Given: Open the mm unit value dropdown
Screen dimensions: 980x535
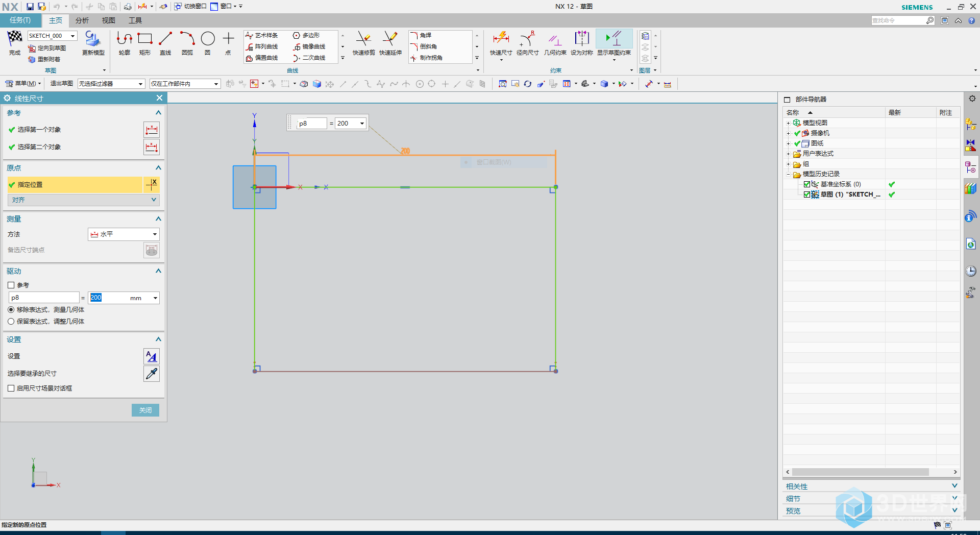Looking at the screenshot, I should (155, 298).
